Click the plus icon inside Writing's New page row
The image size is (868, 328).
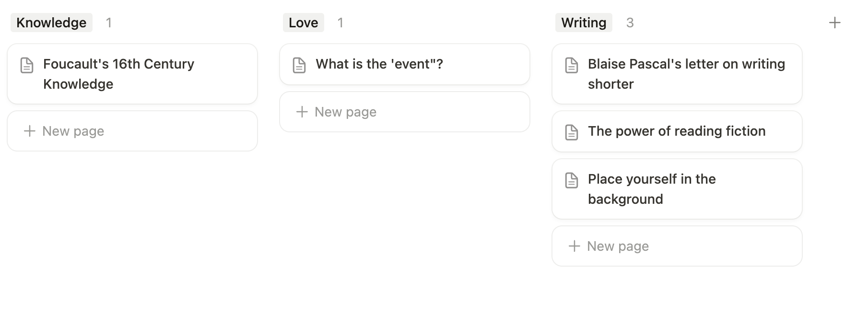point(574,246)
